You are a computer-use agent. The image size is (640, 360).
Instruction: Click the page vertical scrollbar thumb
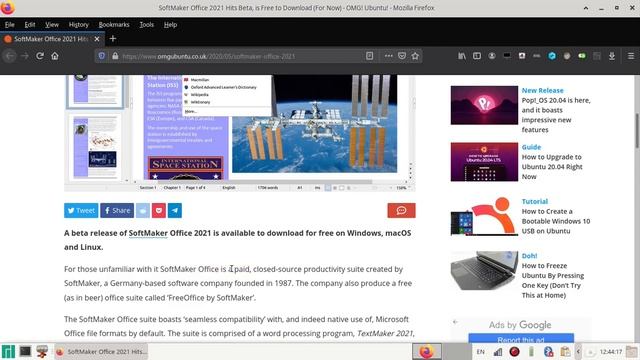coord(637,131)
